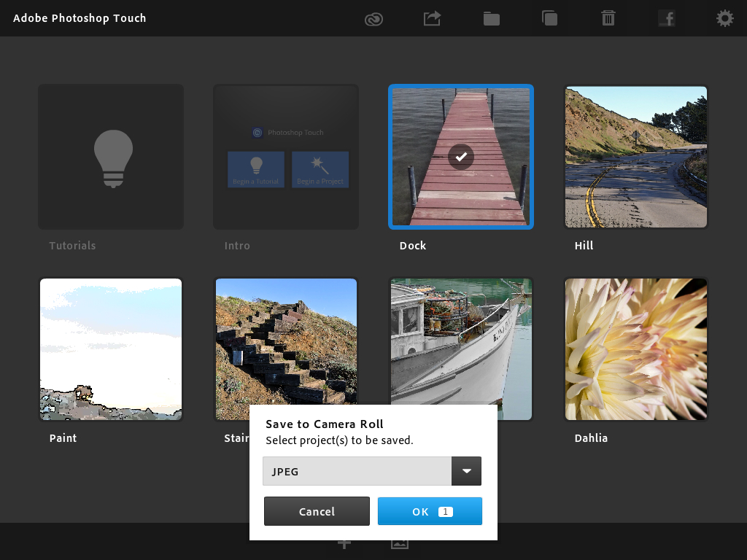This screenshot has height=560, width=747.
Task: Select the stairs photo thumbnail
Action: click(x=286, y=339)
